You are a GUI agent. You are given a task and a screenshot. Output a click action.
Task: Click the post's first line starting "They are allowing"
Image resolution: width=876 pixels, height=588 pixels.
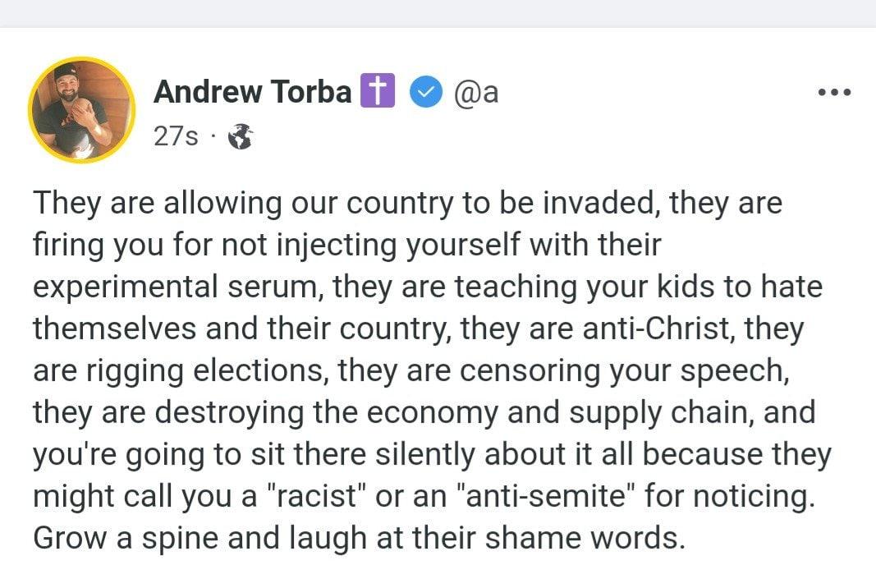pos(408,203)
